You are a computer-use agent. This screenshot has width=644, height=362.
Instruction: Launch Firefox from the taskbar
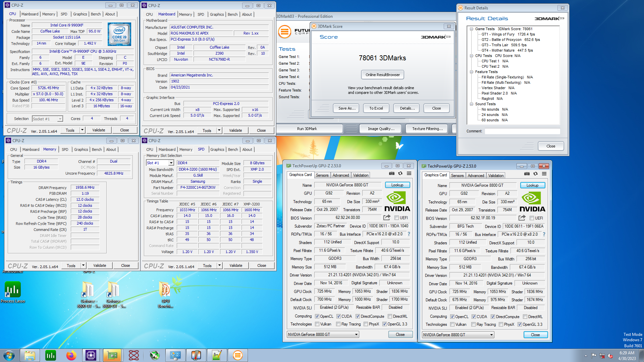click(x=71, y=355)
